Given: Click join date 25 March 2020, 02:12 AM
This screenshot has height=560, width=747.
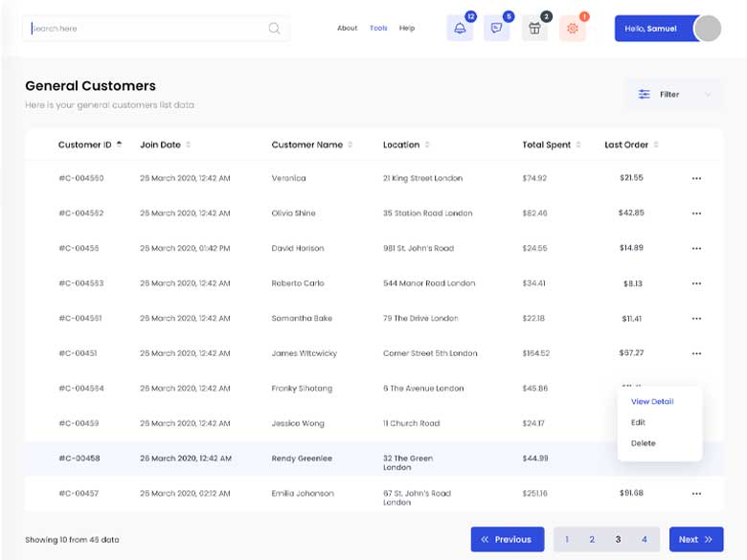Looking at the screenshot, I should point(185,493).
